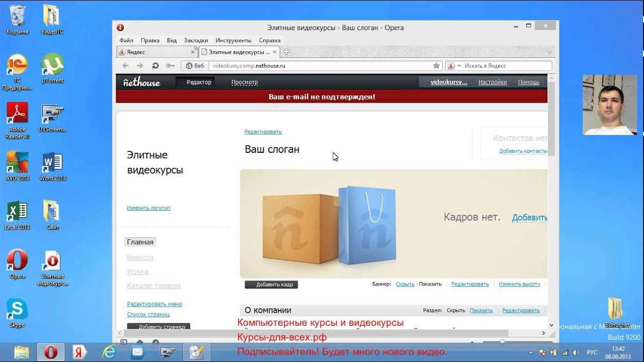Open the Bunuchet folder on desktop

coord(617,312)
